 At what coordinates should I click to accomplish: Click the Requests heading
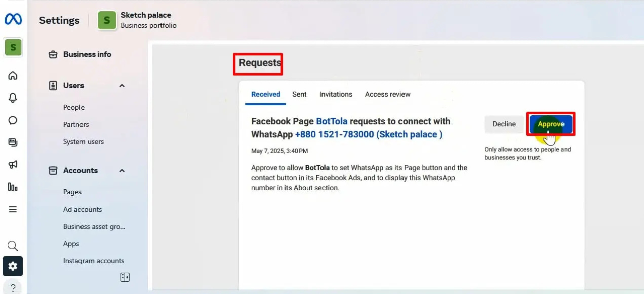click(260, 63)
